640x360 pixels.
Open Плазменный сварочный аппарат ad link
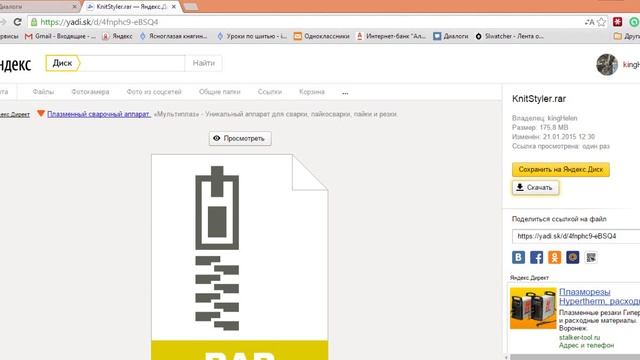point(99,114)
